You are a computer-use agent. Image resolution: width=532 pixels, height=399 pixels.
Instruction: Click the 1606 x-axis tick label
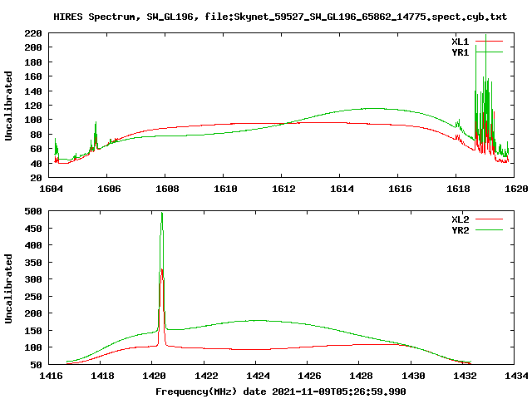coord(109,189)
